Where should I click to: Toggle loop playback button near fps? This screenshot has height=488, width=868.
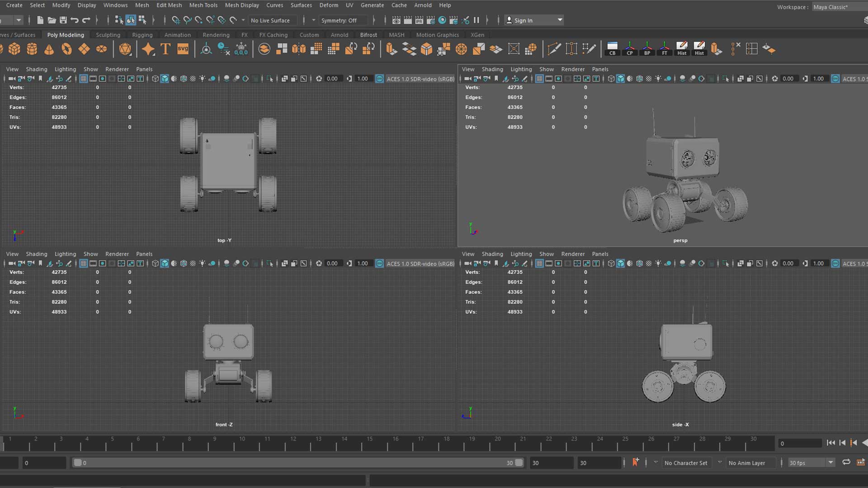pyautogui.click(x=846, y=462)
